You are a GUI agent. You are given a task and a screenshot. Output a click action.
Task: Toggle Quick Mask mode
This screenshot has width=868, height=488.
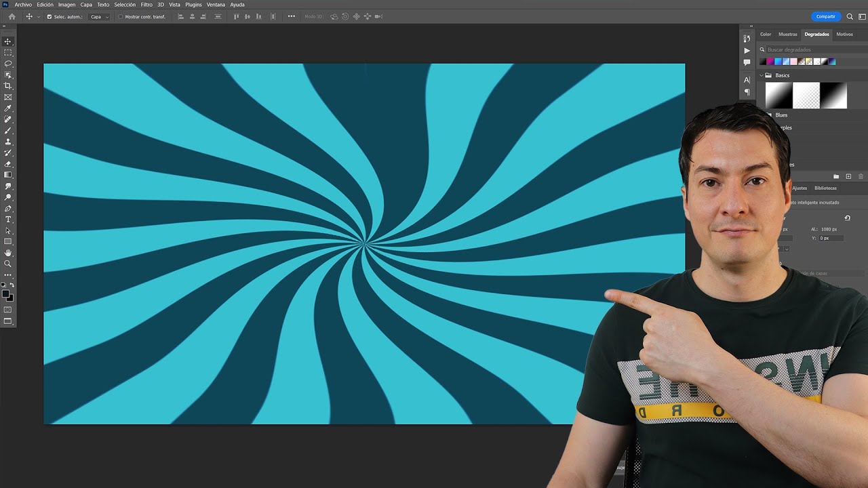[8, 310]
